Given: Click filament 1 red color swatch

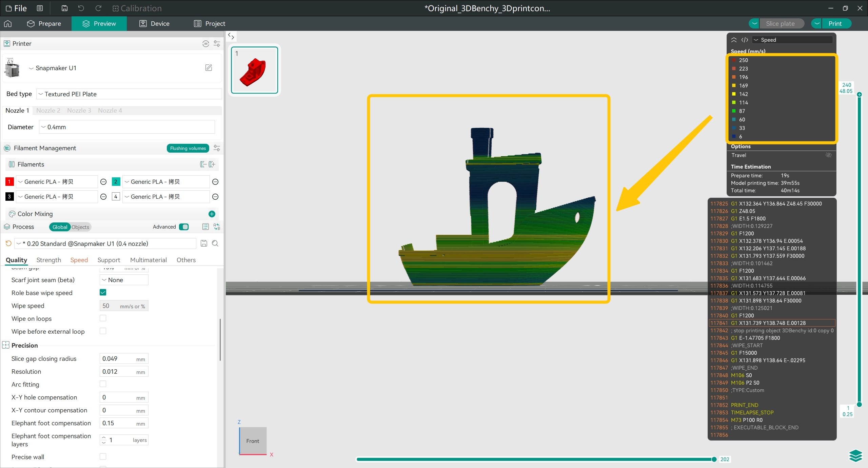Looking at the screenshot, I should tap(9, 182).
